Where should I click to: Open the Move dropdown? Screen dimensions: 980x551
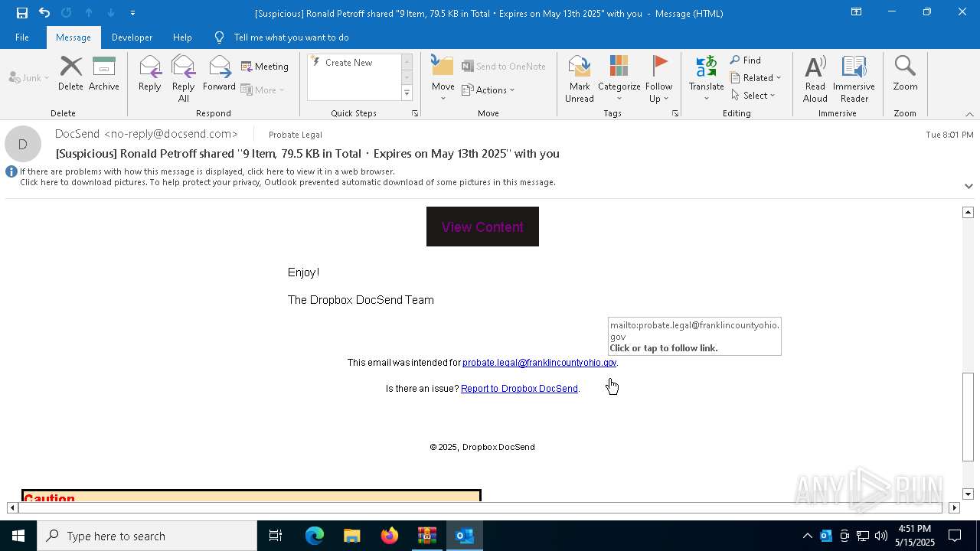[443, 79]
